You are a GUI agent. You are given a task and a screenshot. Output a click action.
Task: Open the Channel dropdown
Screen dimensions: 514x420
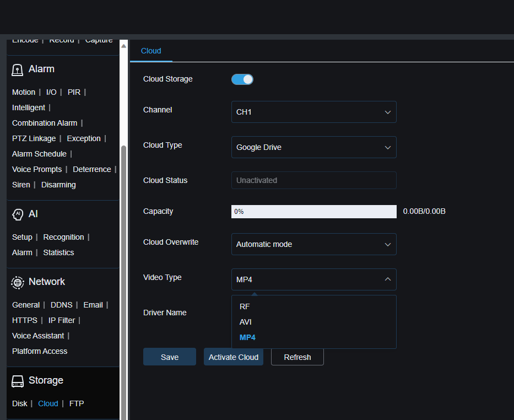tap(313, 112)
